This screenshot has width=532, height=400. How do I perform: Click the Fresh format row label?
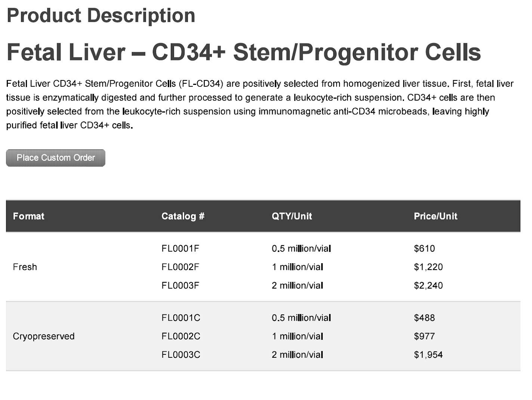[25, 267]
